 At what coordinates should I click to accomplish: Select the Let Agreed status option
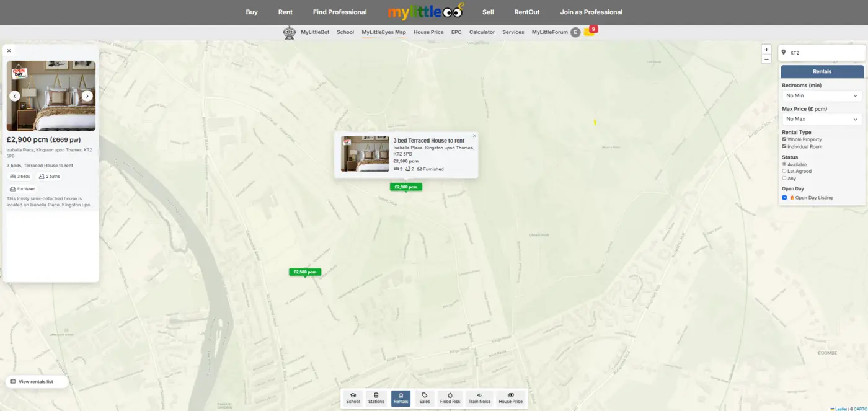pyautogui.click(x=784, y=171)
